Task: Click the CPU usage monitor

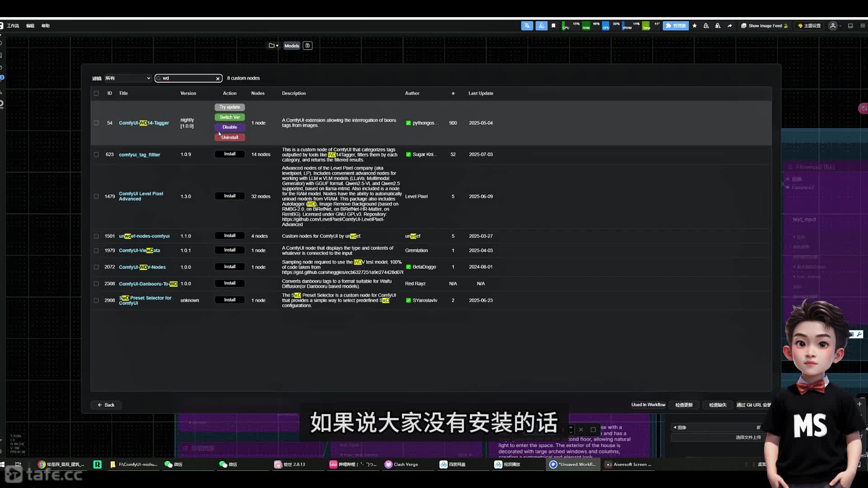Action: (571, 26)
